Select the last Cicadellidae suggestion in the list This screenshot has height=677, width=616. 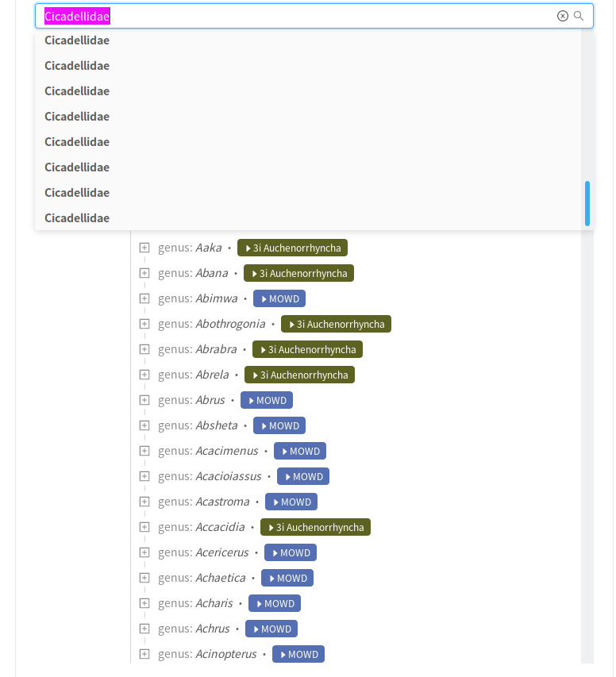point(77,217)
